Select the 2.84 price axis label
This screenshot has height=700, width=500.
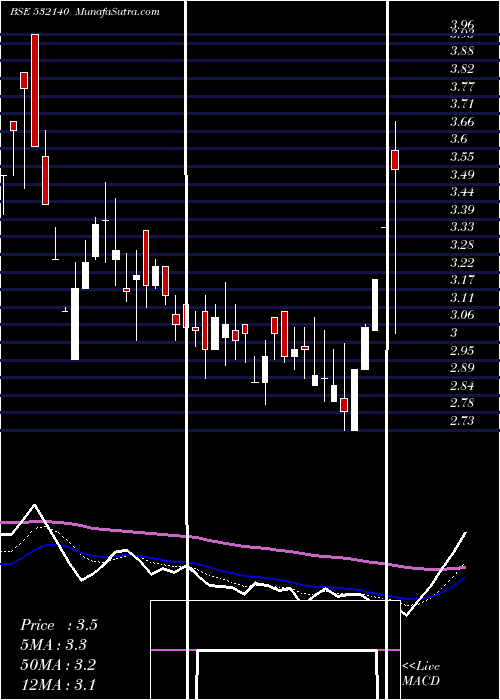click(x=462, y=385)
